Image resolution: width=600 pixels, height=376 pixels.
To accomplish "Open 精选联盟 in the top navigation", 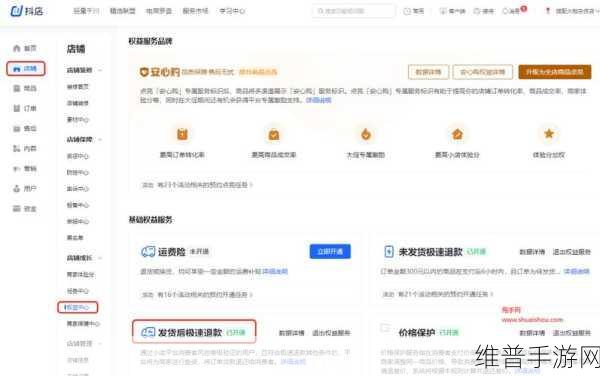I will pyautogui.click(x=122, y=11).
